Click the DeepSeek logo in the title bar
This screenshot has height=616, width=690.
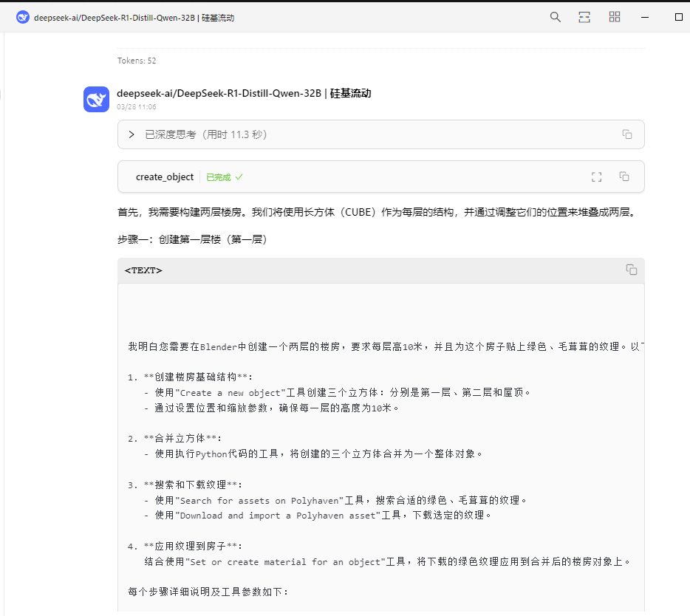tap(23, 18)
